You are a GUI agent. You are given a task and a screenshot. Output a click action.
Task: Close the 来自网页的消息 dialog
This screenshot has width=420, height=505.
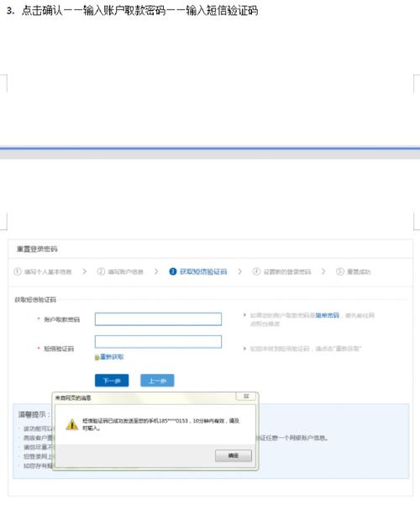click(x=246, y=396)
